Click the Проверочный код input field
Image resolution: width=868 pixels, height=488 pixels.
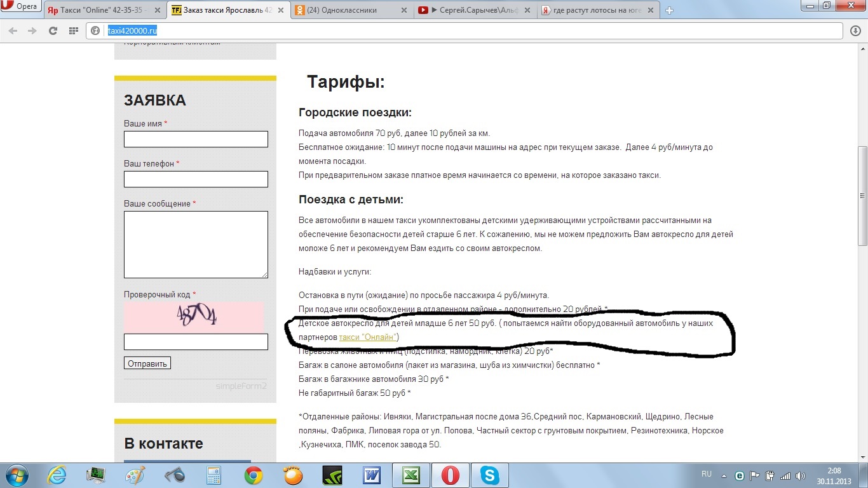click(196, 342)
